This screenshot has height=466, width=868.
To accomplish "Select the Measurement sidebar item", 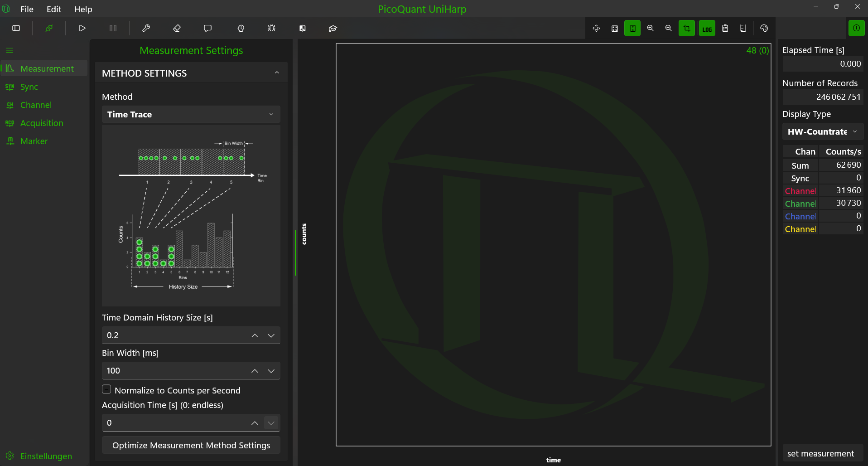I will click(x=44, y=68).
